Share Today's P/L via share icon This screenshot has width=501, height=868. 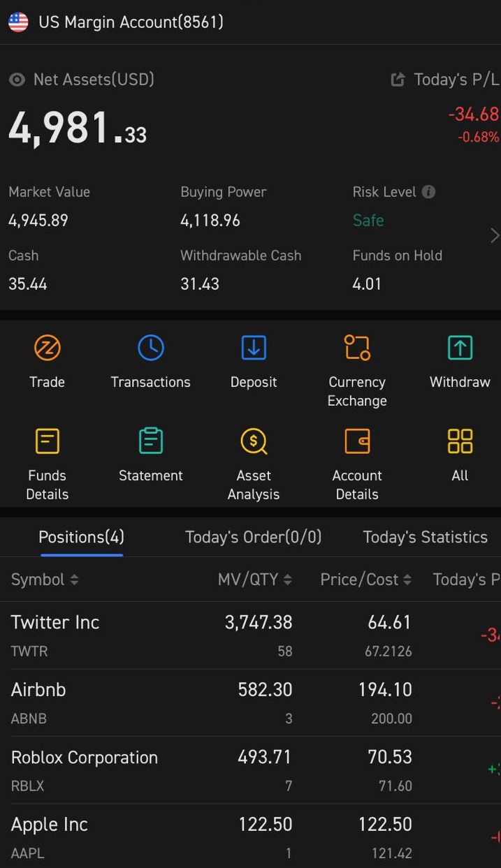click(x=398, y=80)
